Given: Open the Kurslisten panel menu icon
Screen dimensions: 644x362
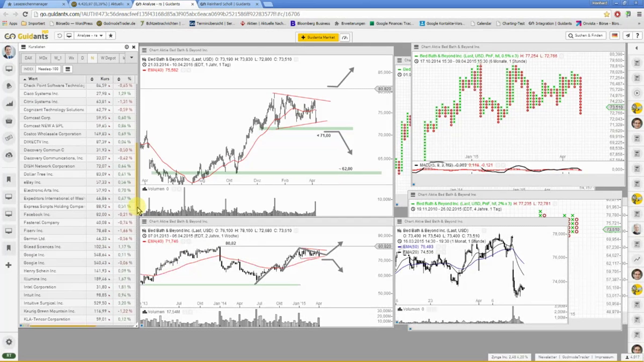Looking at the screenshot, I should 23,47.
